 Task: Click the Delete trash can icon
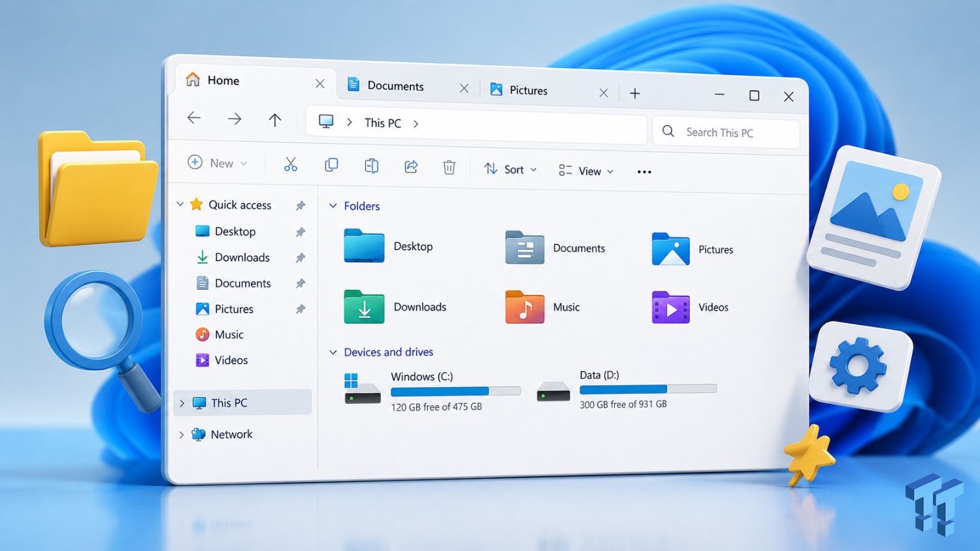click(x=449, y=167)
